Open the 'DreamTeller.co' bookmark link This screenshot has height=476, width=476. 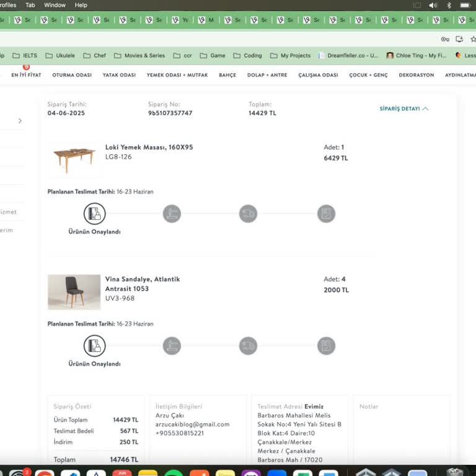(x=348, y=55)
